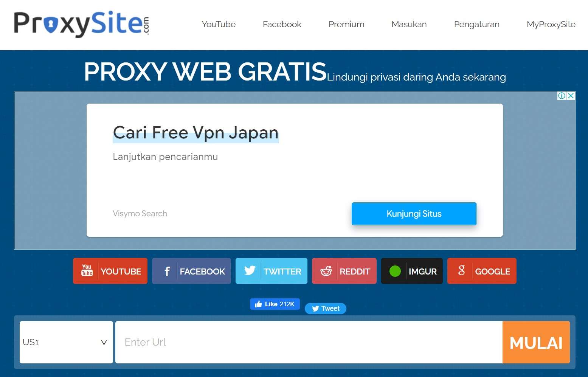Open the US1 server location dropdown
The width and height of the screenshot is (588, 377).
(66, 342)
